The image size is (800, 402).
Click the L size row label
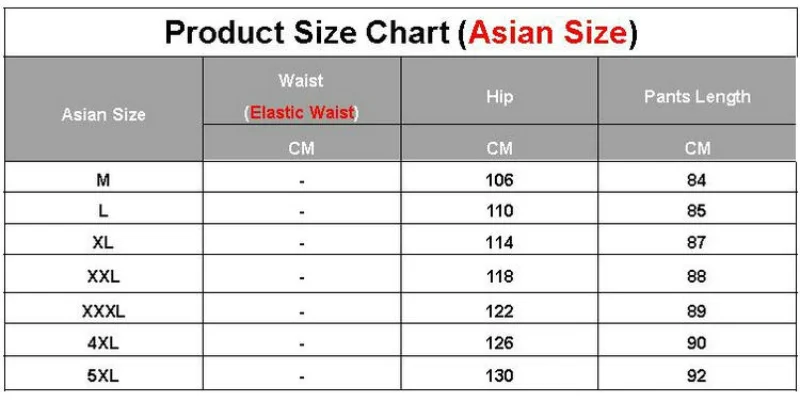coord(104,211)
